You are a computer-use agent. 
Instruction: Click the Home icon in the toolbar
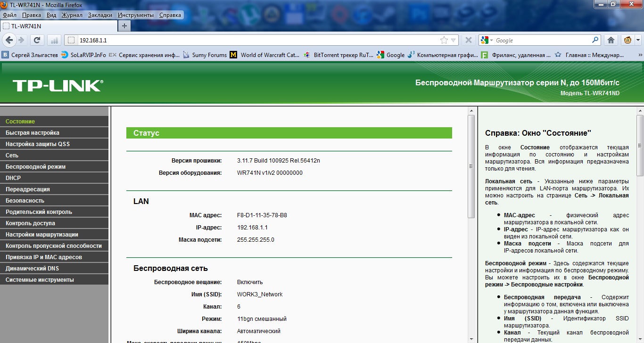611,40
